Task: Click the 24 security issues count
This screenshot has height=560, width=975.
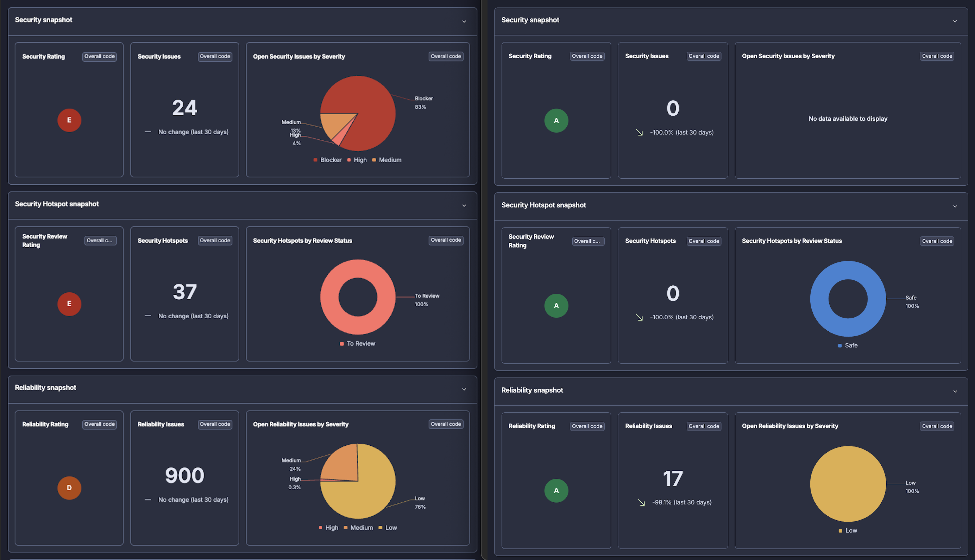Action: pyautogui.click(x=184, y=108)
